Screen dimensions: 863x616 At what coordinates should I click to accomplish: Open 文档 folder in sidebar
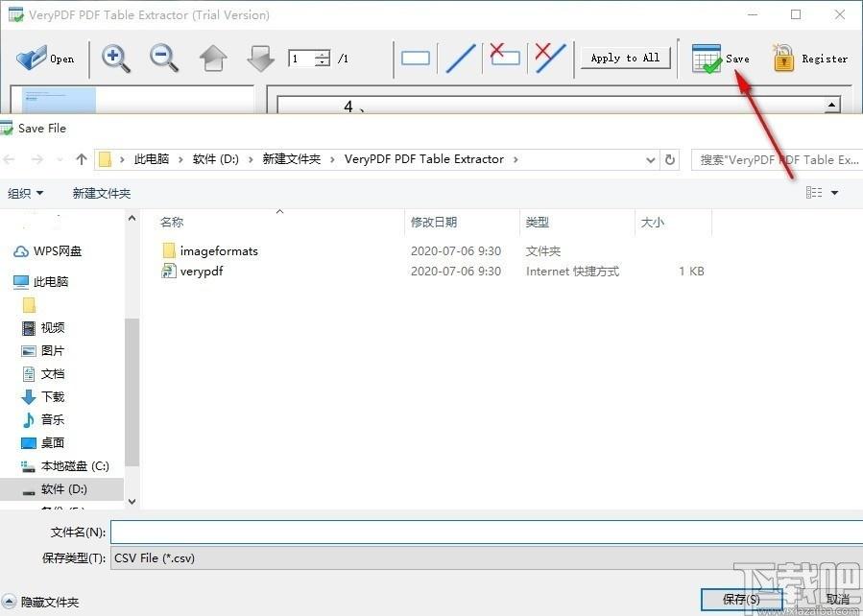pyautogui.click(x=43, y=374)
